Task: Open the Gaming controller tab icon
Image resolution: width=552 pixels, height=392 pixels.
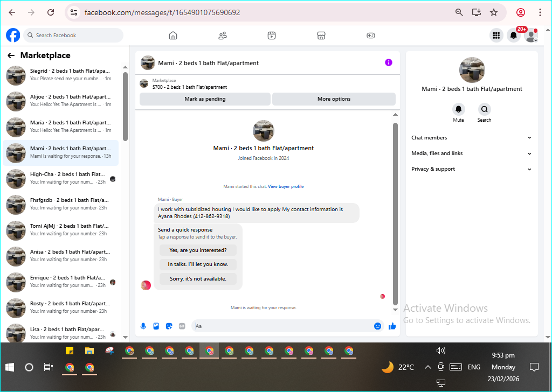Action: click(371, 36)
